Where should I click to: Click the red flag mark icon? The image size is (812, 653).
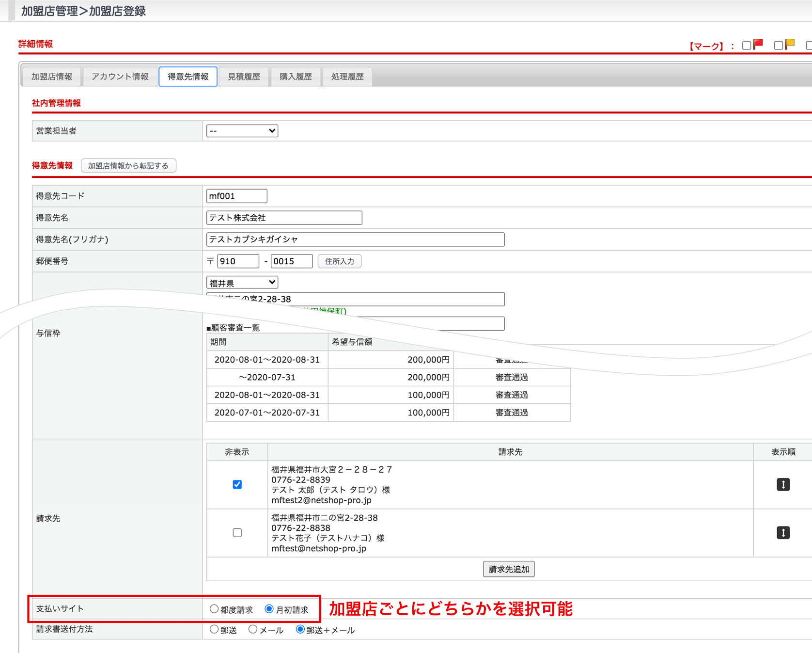tap(758, 44)
